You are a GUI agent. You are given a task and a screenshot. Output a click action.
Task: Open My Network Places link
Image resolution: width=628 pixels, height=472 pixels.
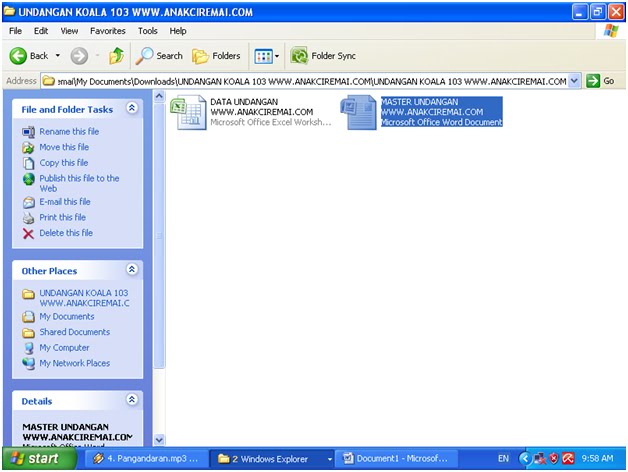point(74,363)
